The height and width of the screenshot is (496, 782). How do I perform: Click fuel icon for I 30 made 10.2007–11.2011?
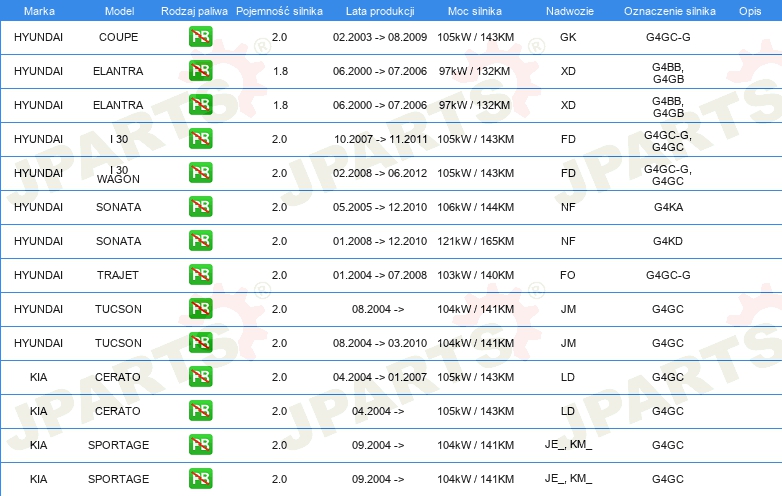point(200,139)
